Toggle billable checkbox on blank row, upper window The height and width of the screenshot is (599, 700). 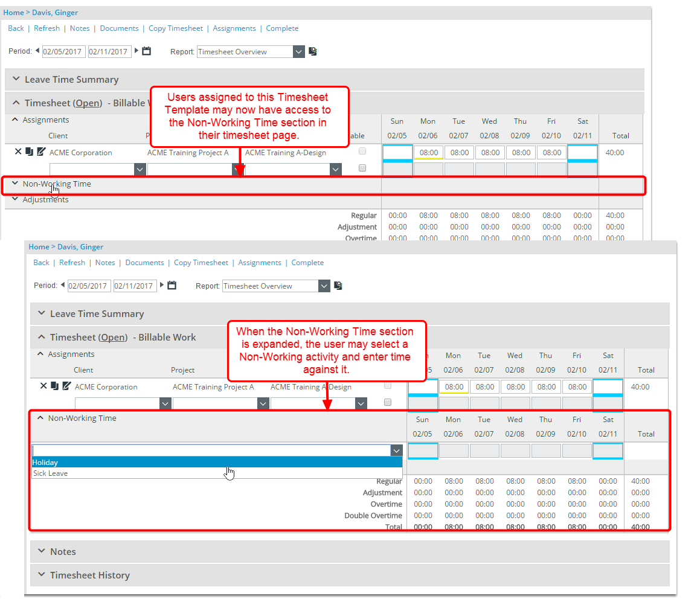(x=362, y=168)
